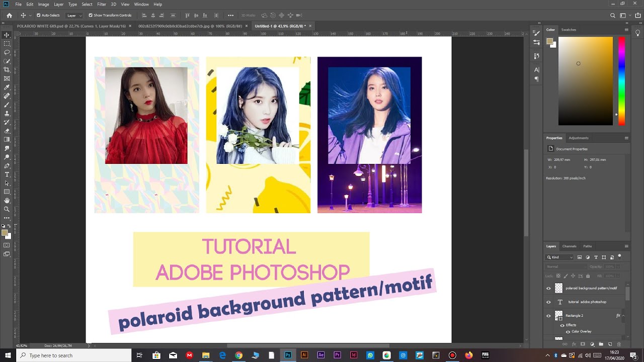Select the Zoom tool
The width and height of the screenshot is (644, 362).
[x=7, y=209]
